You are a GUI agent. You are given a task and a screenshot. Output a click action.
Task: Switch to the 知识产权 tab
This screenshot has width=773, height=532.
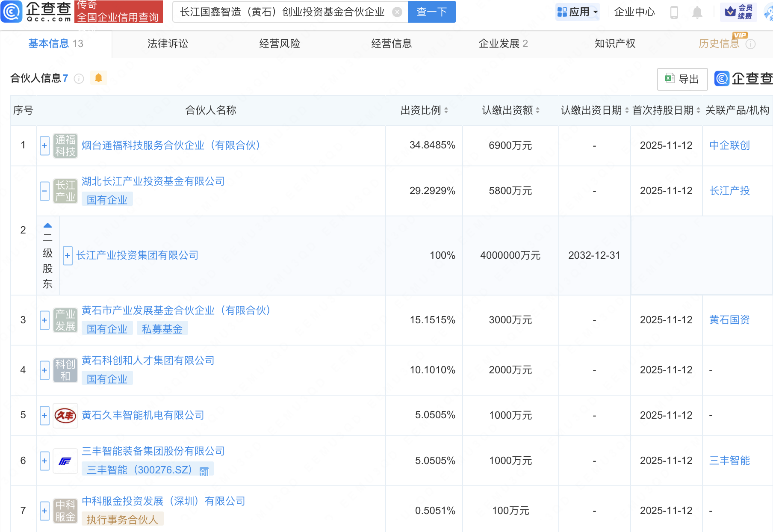click(615, 44)
